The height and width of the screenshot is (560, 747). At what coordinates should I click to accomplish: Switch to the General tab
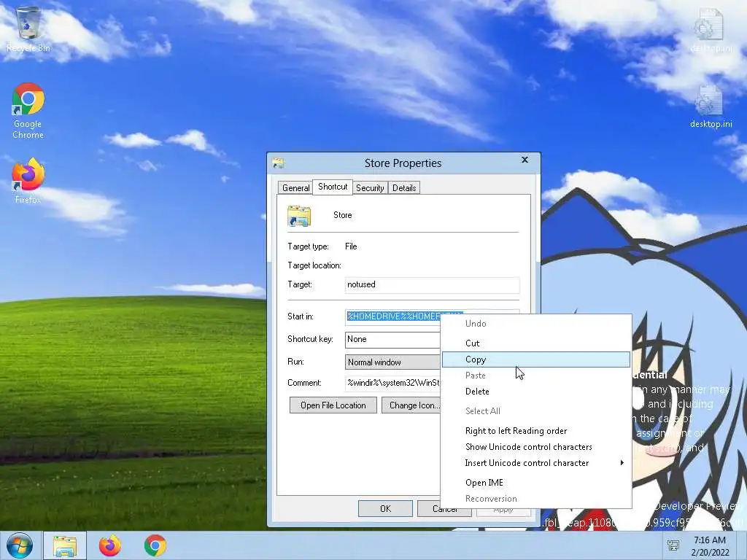pyautogui.click(x=296, y=187)
